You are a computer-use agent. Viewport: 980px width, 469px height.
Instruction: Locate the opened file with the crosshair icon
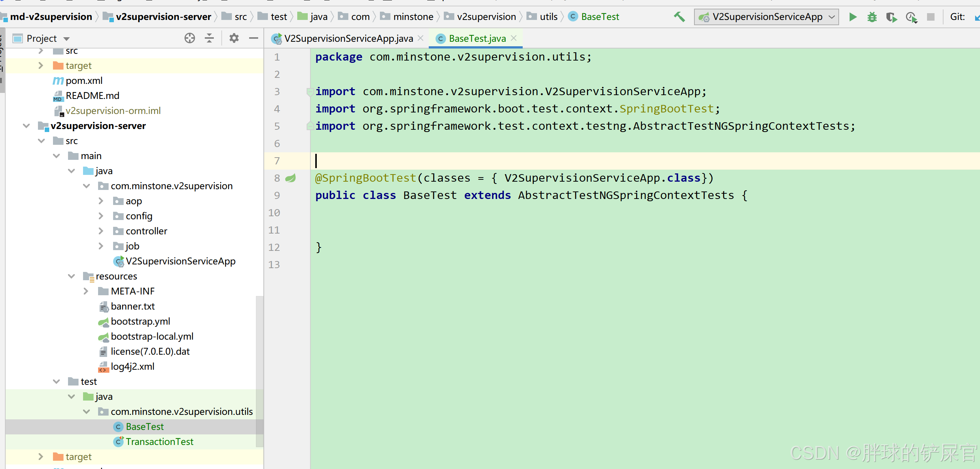[x=189, y=38]
